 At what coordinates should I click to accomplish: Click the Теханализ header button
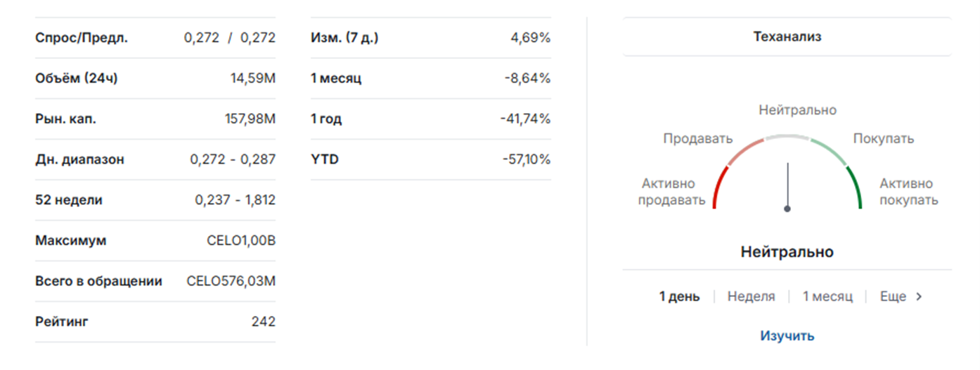[787, 37]
